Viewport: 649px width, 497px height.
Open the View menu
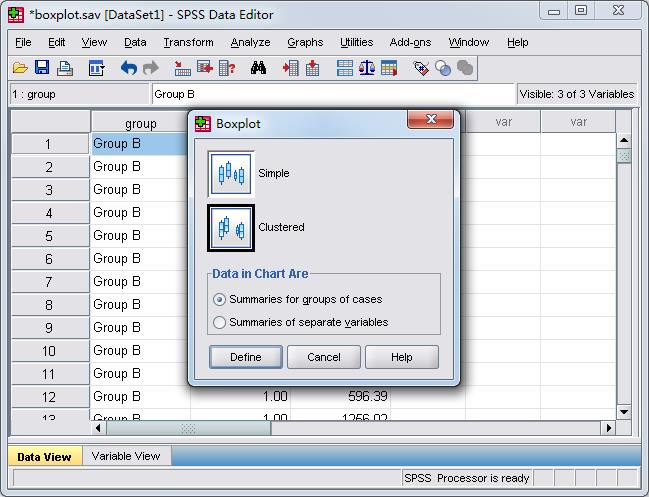pos(94,42)
